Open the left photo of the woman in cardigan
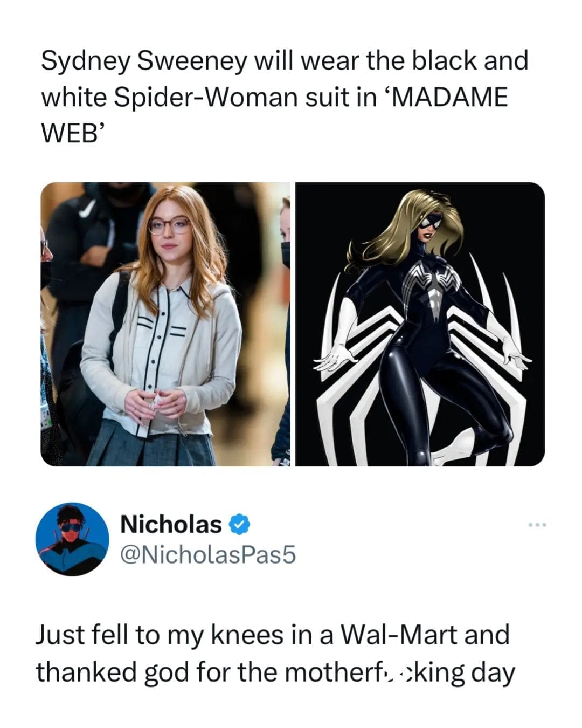The image size is (582, 728). (x=165, y=325)
